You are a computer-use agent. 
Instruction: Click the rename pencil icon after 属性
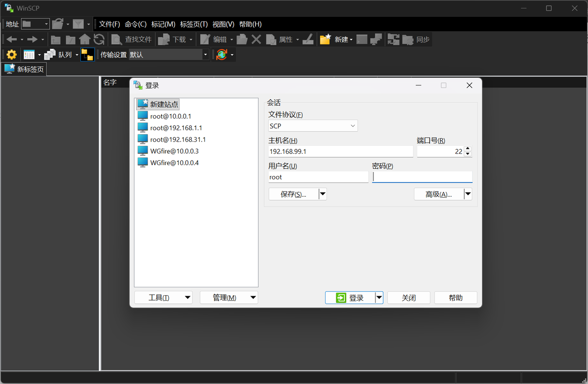[308, 39]
